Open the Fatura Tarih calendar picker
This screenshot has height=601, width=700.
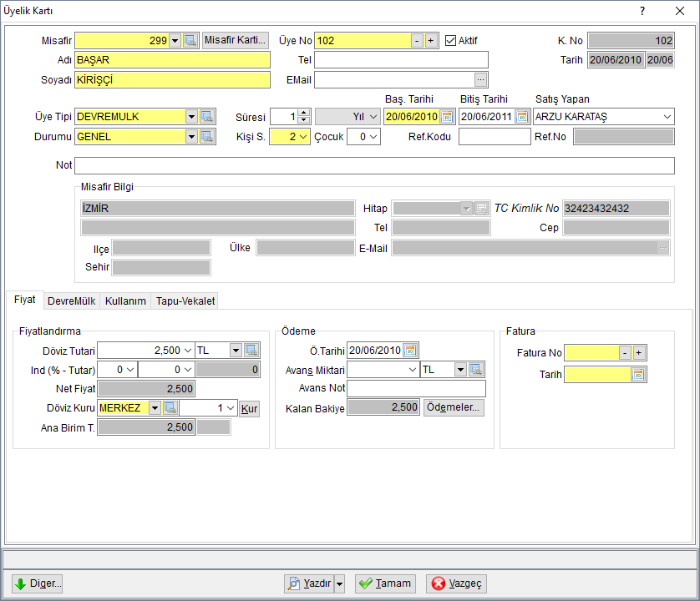tap(638, 374)
